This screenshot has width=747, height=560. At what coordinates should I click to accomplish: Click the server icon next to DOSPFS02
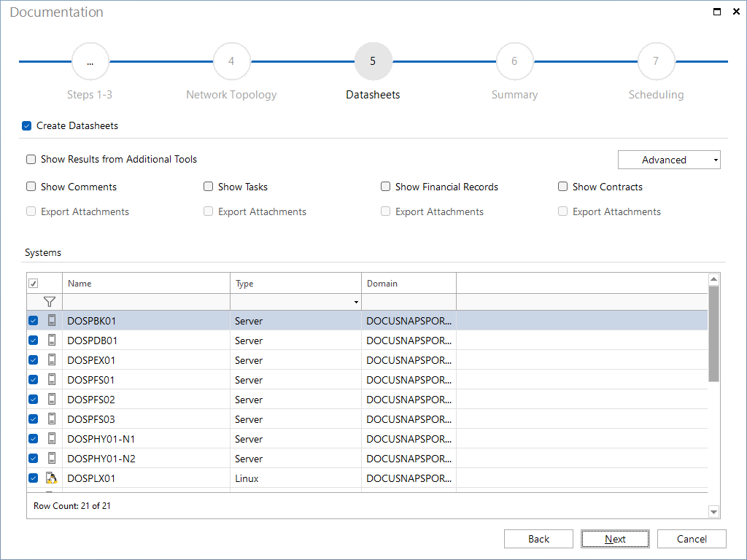point(52,399)
